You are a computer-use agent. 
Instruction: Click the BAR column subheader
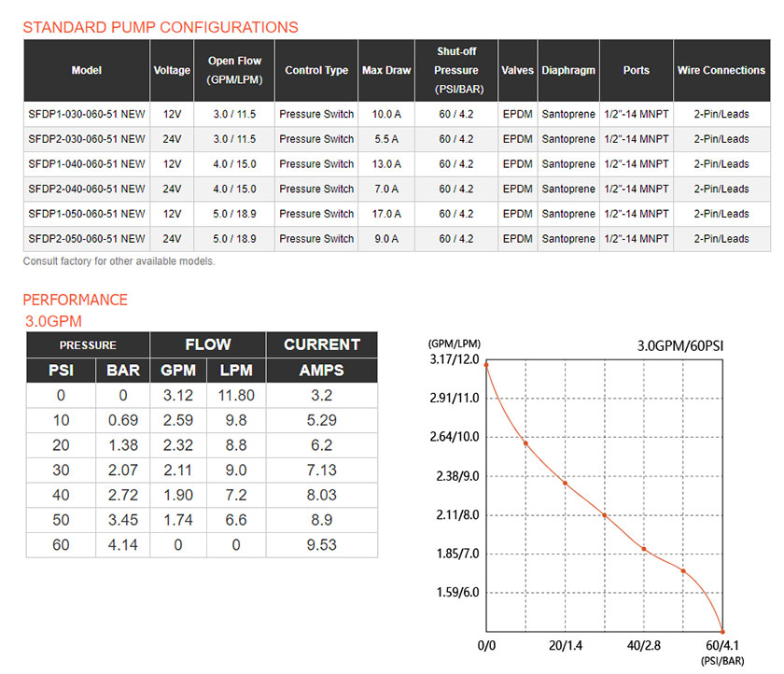123,371
